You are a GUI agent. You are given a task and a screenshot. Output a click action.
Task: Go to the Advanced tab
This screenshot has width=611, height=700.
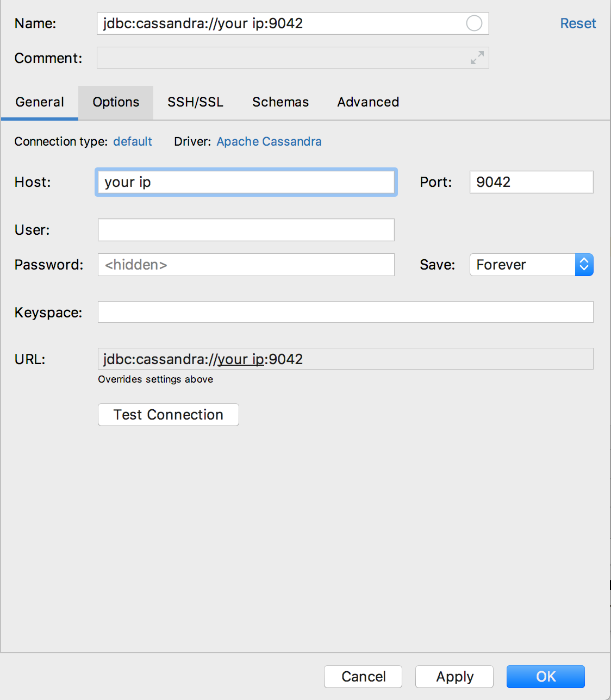[x=368, y=102]
